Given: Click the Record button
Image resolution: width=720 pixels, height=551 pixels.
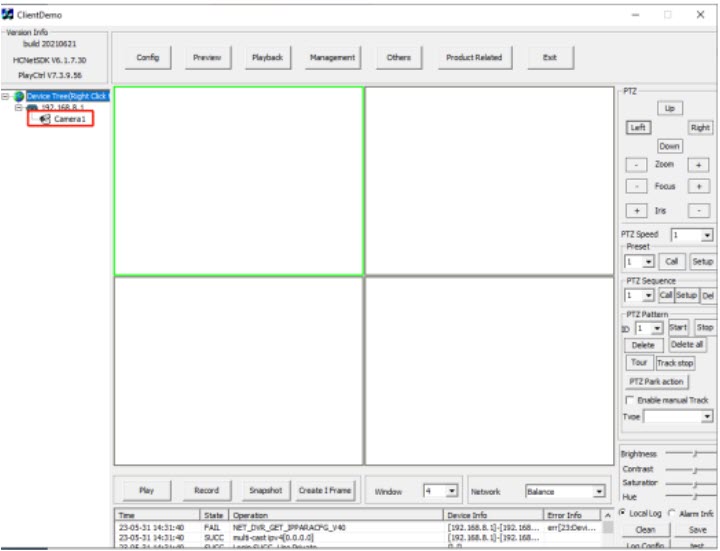Looking at the screenshot, I should click(x=206, y=491).
